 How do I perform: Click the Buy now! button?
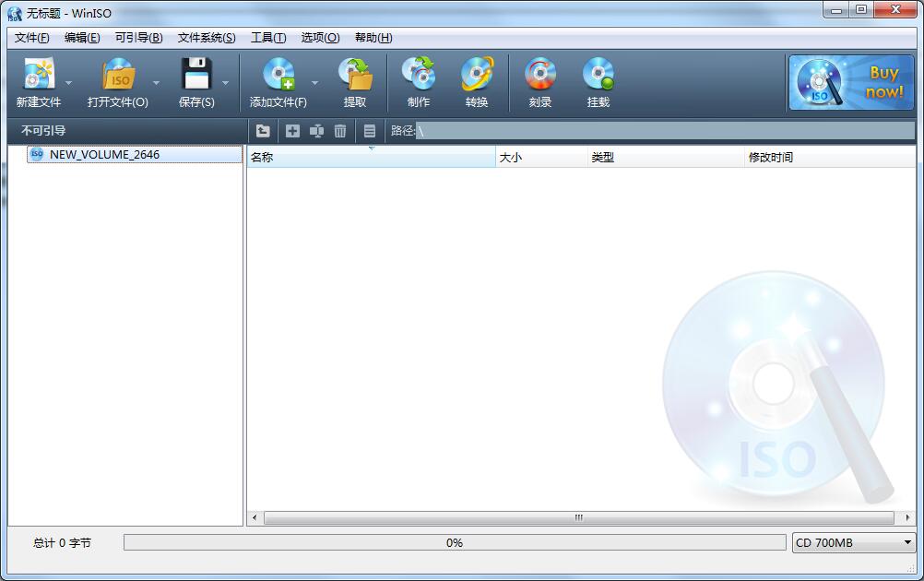click(x=849, y=83)
